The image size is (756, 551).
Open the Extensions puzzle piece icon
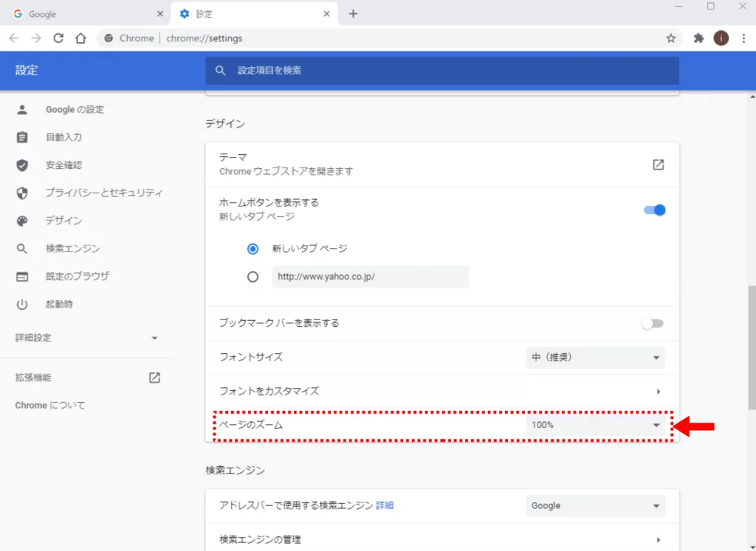pos(698,38)
